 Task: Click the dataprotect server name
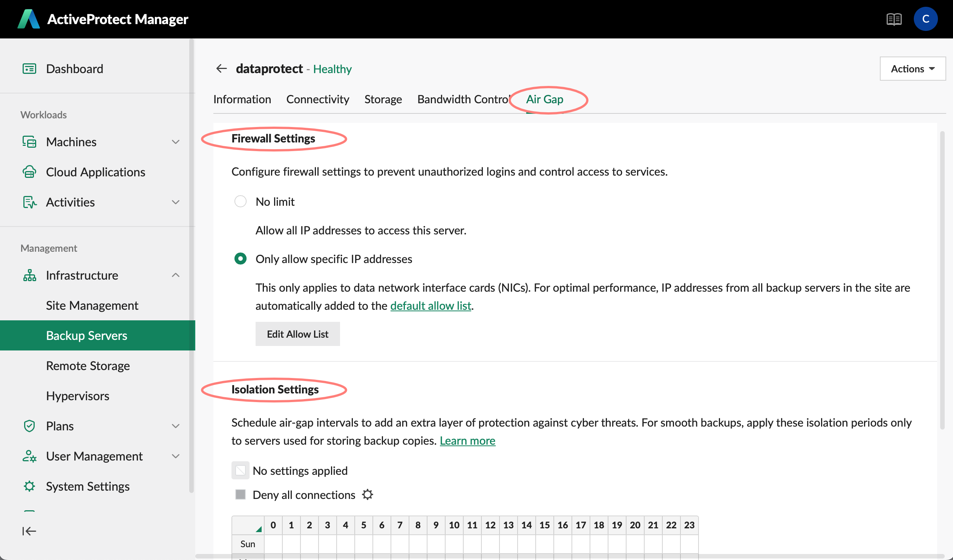tap(269, 69)
